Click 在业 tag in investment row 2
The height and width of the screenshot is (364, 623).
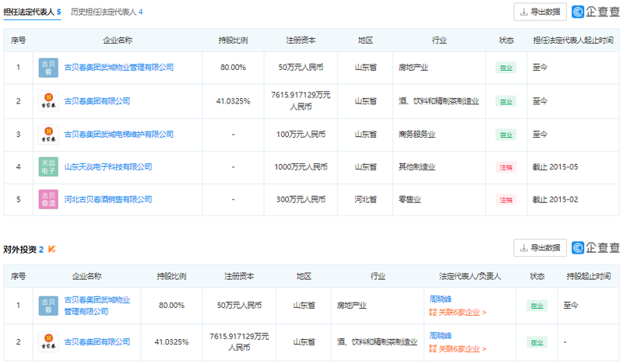[x=537, y=342]
